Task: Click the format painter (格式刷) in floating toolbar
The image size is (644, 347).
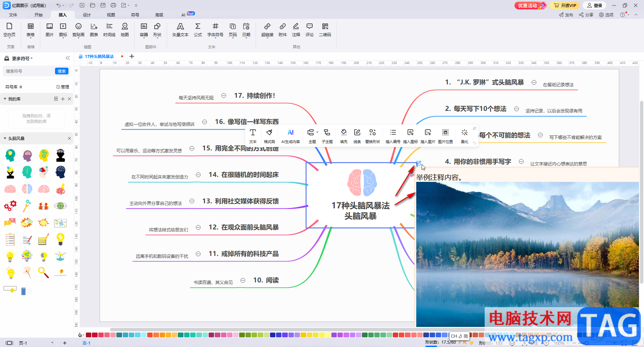Action: pos(269,136)
